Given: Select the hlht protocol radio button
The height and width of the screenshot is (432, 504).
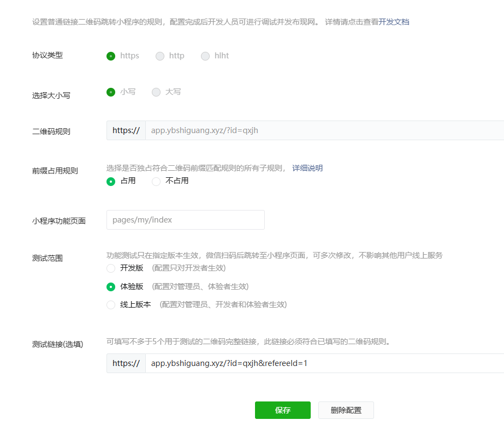Looking at the screenshot, I should click(x=205, y=56).
